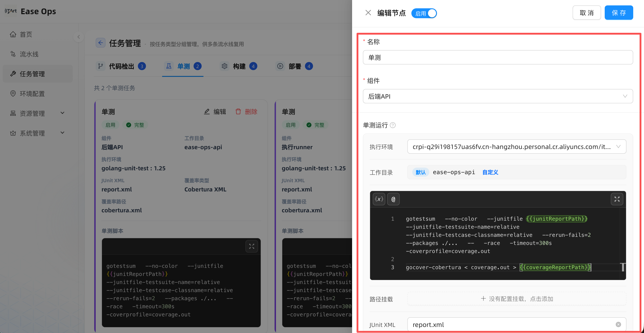Click the 代码检出 count badge 3

point(142,66)
